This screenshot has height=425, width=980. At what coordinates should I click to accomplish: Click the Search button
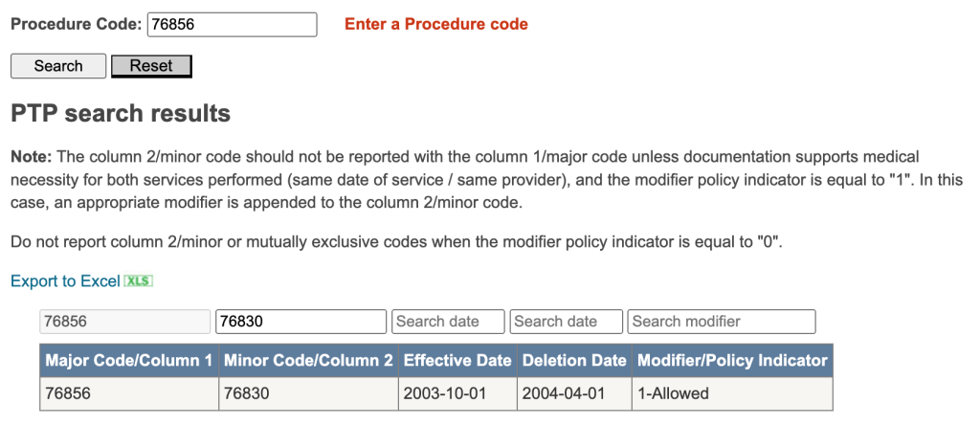(58, 66)
